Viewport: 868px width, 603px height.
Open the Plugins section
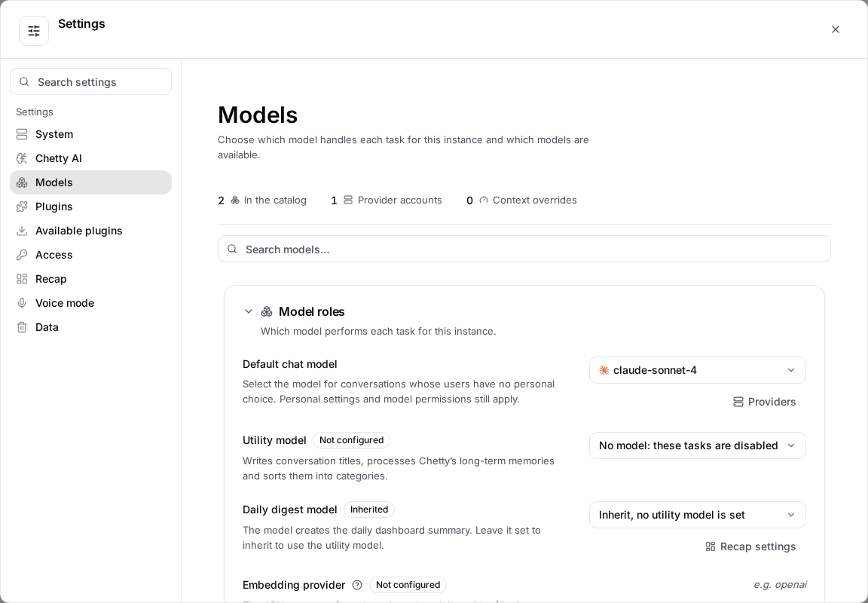tap(90, 207)
